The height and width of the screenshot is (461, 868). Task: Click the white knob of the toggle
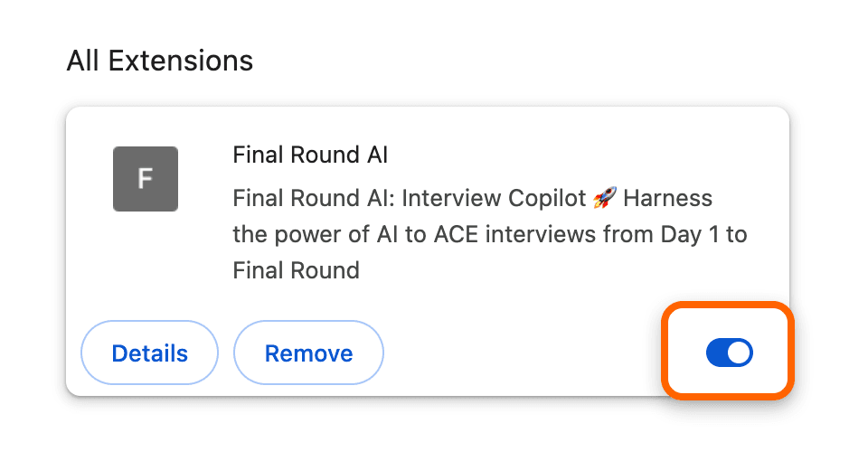click(740, 353)
